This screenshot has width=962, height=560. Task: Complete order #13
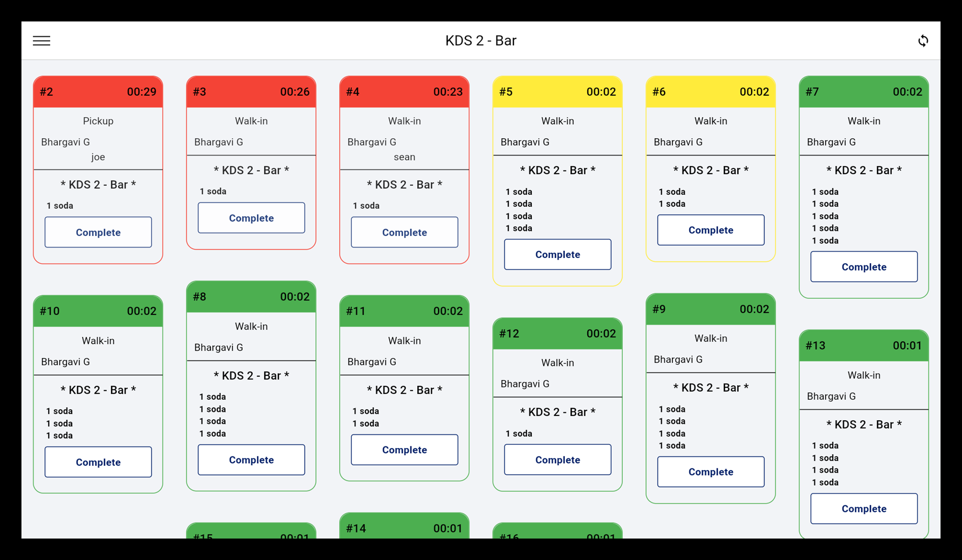[864, 508]
